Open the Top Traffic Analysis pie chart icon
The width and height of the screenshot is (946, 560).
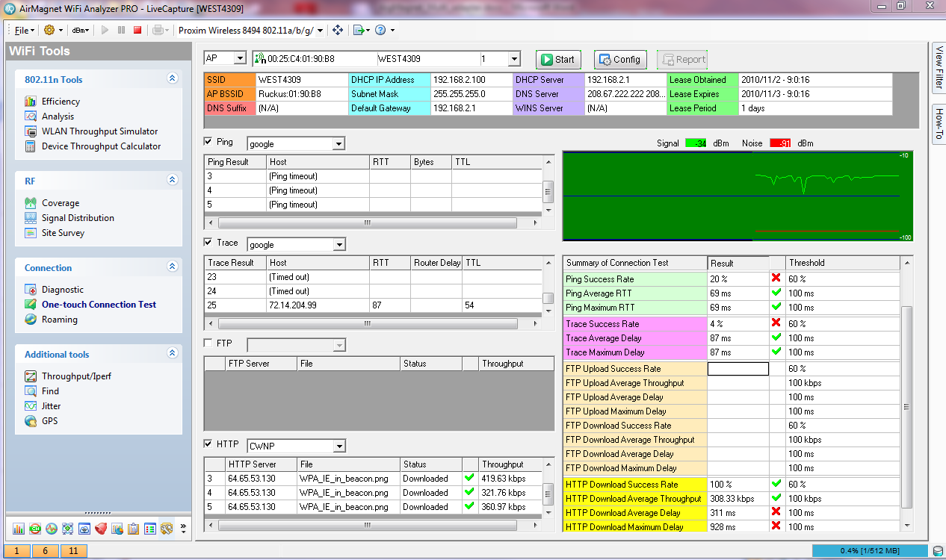(x=117, y=529)
